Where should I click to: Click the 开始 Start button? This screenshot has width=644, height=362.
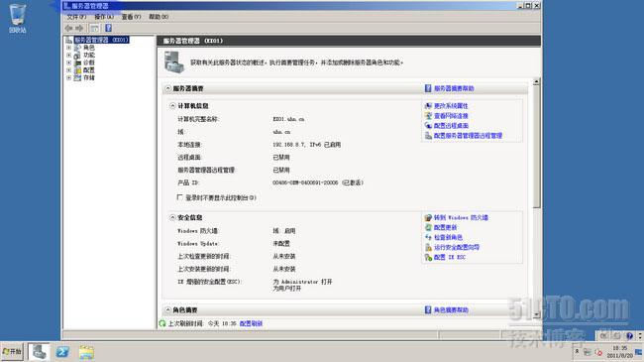12,352
